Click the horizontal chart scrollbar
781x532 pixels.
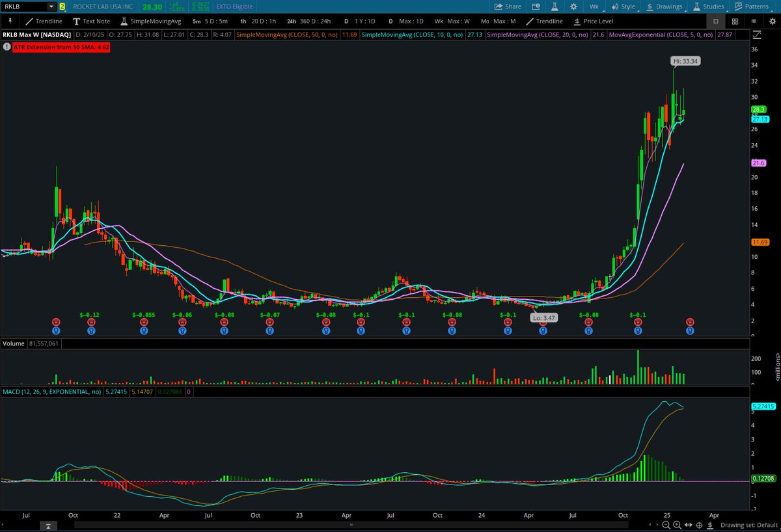(351, 525)
